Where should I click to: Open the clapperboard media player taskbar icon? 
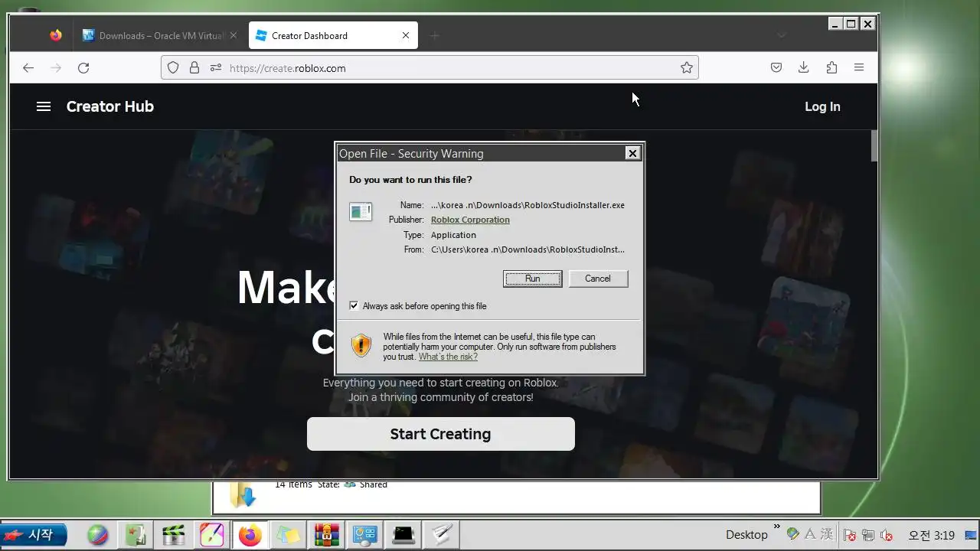point(175,535)
